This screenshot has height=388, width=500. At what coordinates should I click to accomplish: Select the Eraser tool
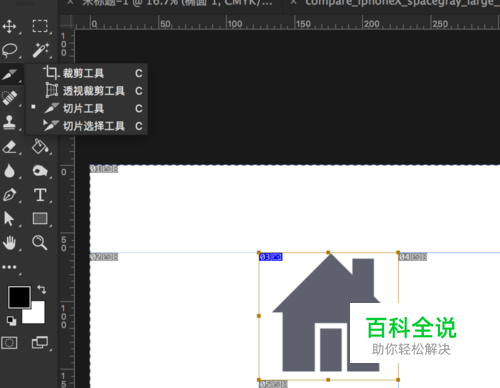(9, 147)
